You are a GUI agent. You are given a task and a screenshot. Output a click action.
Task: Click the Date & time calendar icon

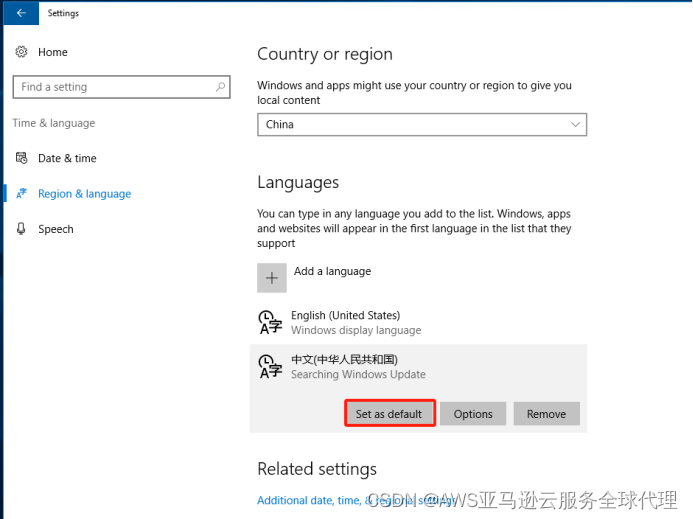[x=21, y=158]
